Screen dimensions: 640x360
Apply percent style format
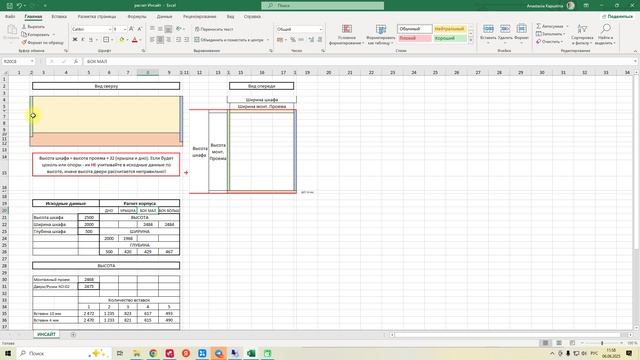click(x=293, y=40)
